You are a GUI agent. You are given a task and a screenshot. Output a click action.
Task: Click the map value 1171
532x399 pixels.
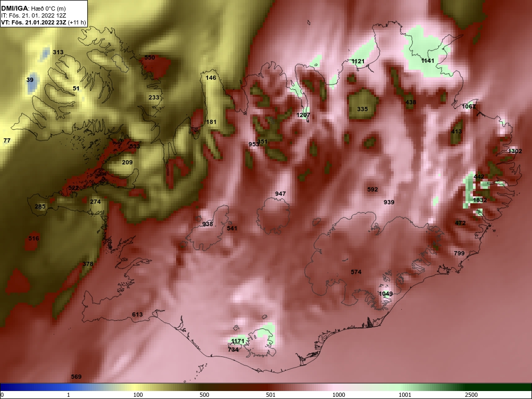click(237, 341)
